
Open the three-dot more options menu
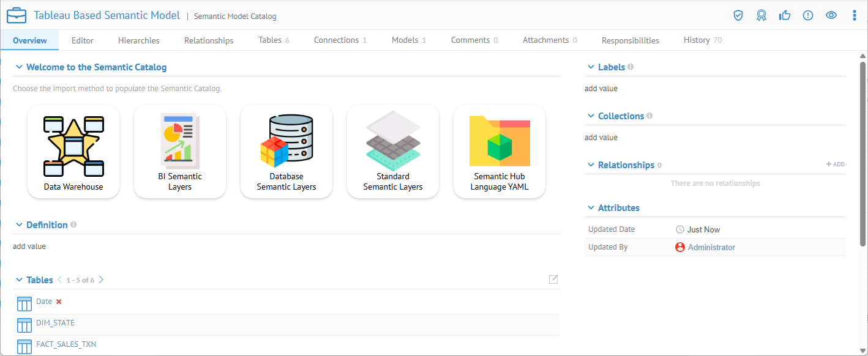point(855,16)
